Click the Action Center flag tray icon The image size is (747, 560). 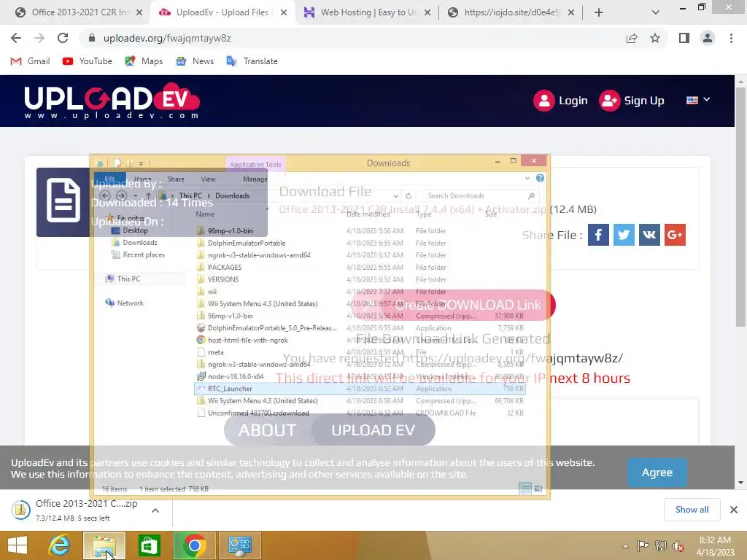(x=643, y=546)
